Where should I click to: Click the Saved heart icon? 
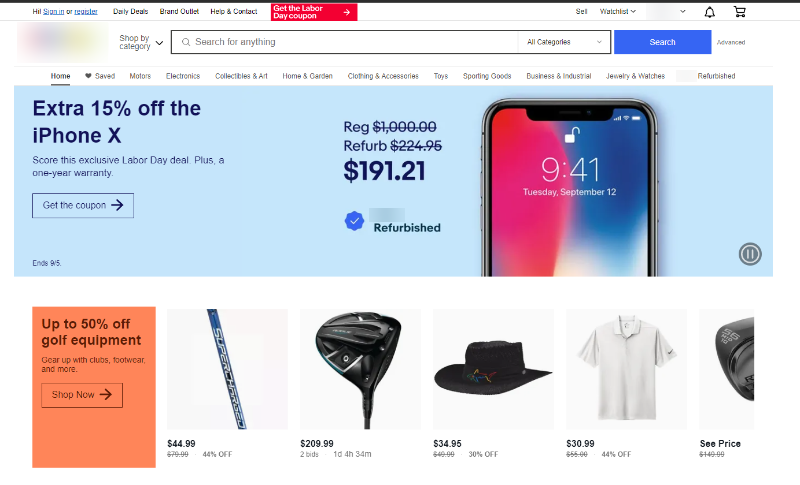[88, 76]
